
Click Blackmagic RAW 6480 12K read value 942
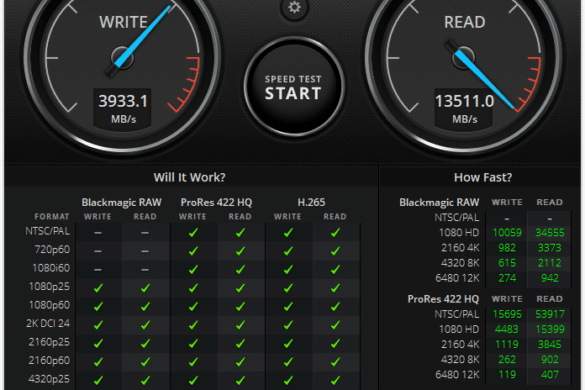(x=550, y=278)
